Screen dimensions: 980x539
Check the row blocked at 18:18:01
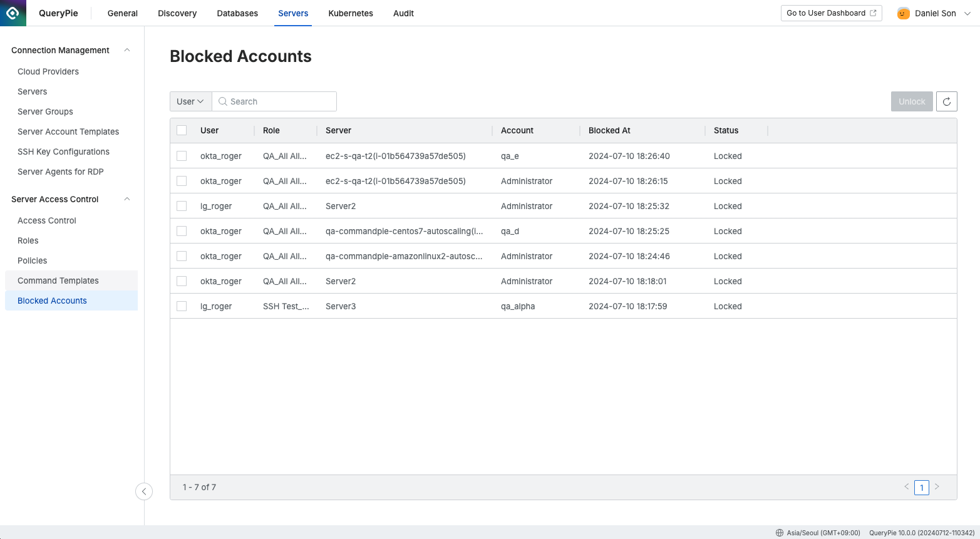(x=182, y=281)
